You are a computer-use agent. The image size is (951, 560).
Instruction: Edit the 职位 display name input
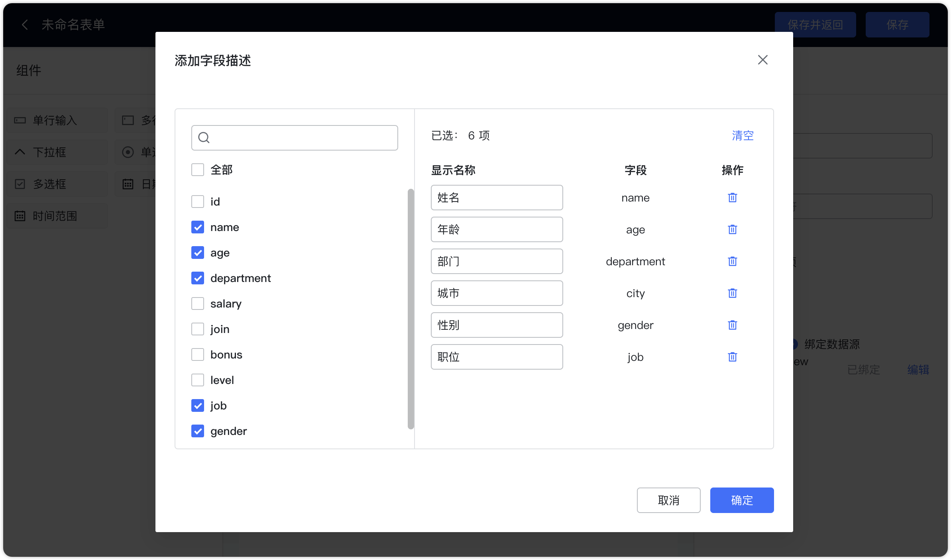pos(497,357)
